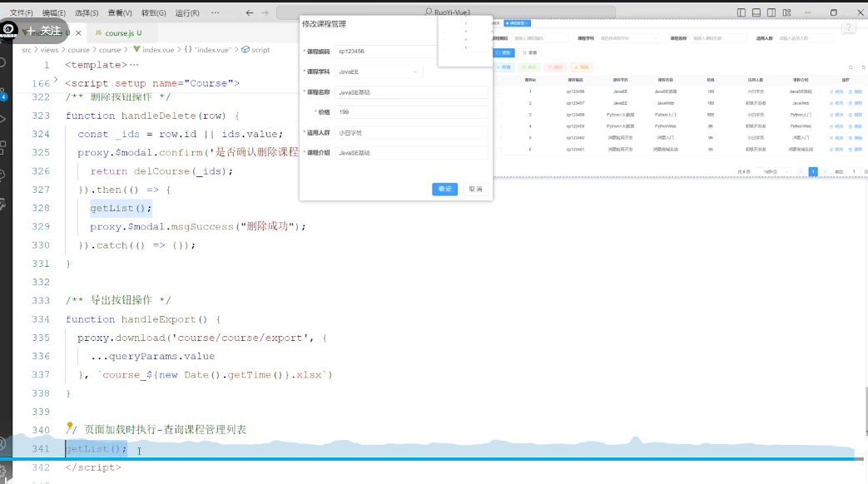Open the 文件(F) menu
Viewport: 868px width, 484px height.
click(21, 12)
